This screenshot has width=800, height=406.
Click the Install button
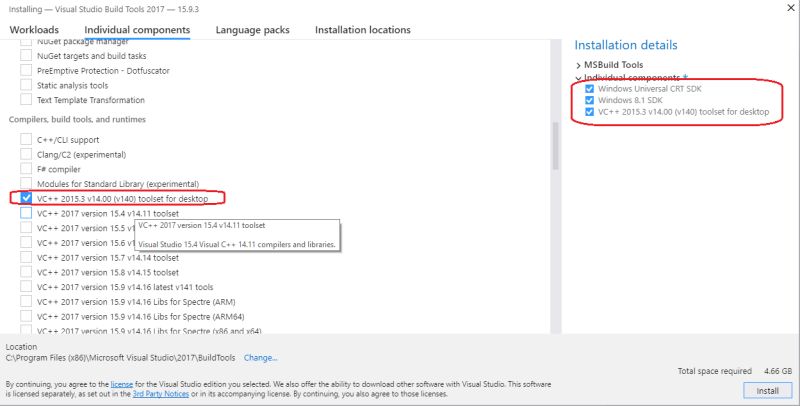pos(767,391)
